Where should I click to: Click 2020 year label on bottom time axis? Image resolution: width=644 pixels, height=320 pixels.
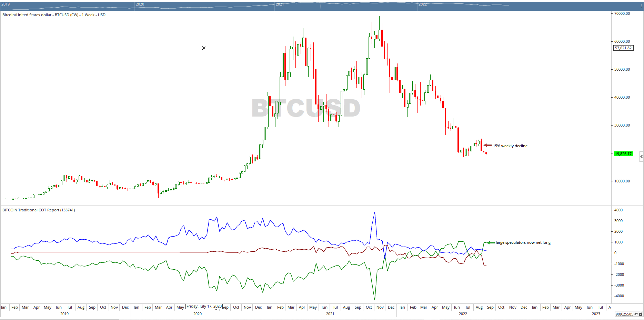click(x=198, y=314)
